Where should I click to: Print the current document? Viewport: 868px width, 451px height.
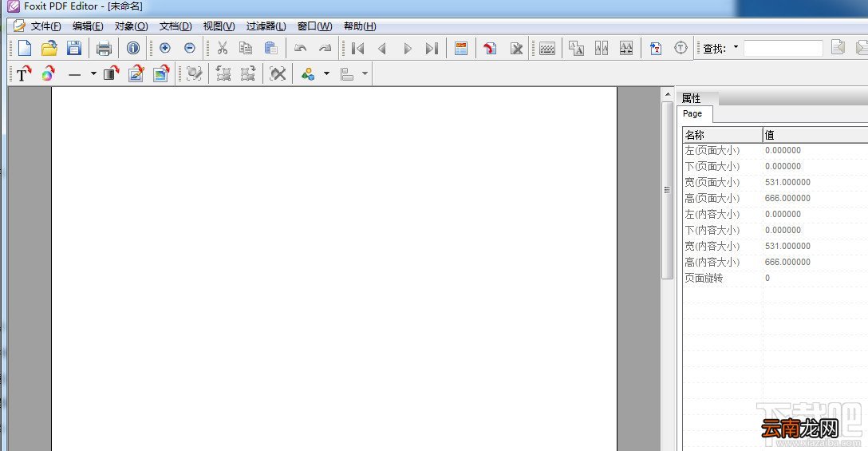pyautogui.click(x=104, y=48)
